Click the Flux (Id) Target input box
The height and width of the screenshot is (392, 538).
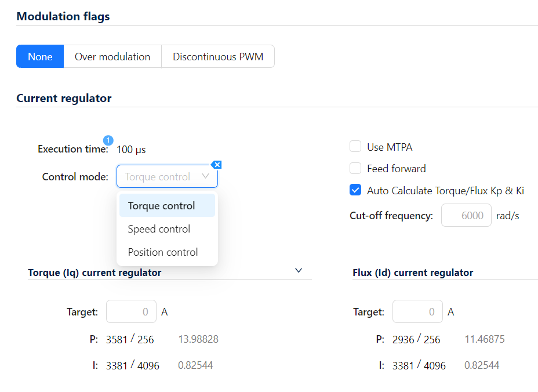pos(417,312)
